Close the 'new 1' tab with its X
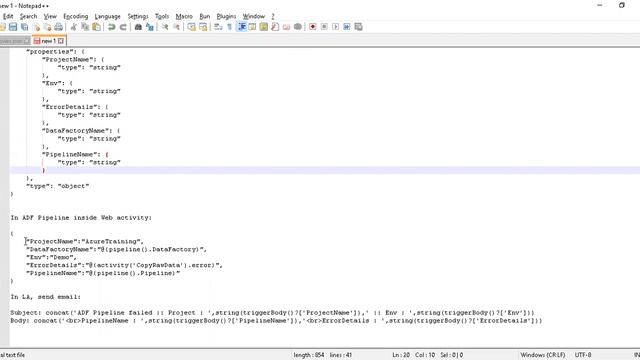This screenshot has width=640, height=360. click(61, 41)
